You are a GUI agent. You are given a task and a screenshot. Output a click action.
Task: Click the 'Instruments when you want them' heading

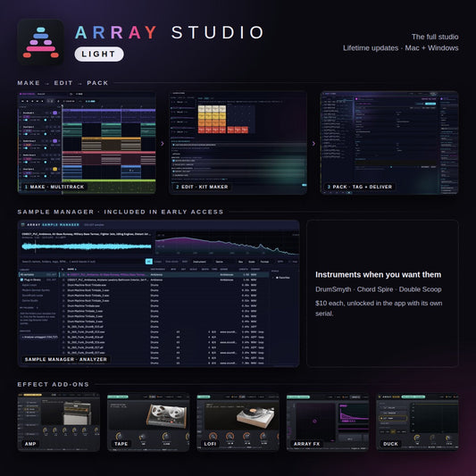378,275
